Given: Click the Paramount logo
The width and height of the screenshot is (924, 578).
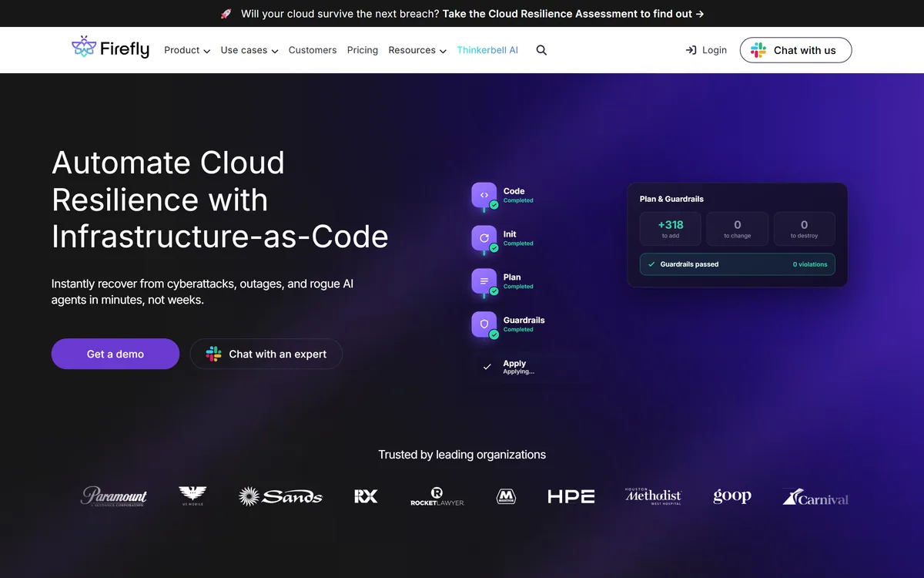Looking at the screenshot, I should [x=114, y=496].
